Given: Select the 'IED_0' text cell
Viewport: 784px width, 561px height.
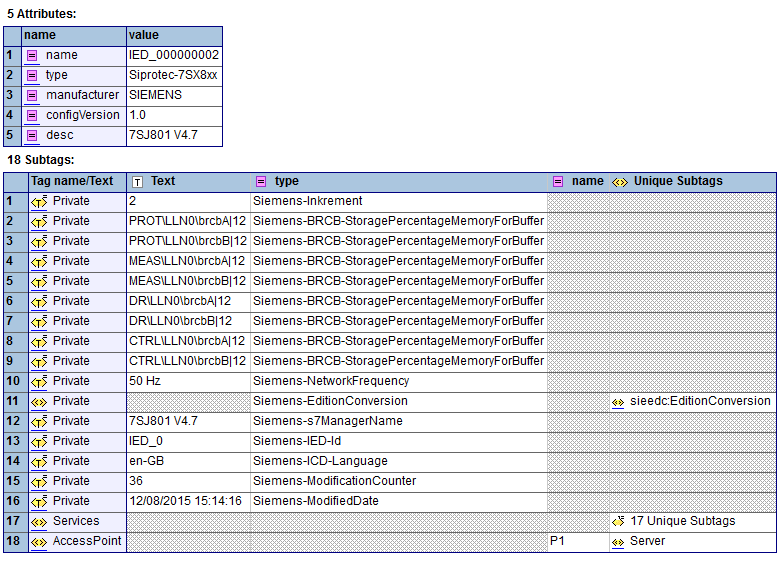Looking at the screenshot, I should point(188,442).
